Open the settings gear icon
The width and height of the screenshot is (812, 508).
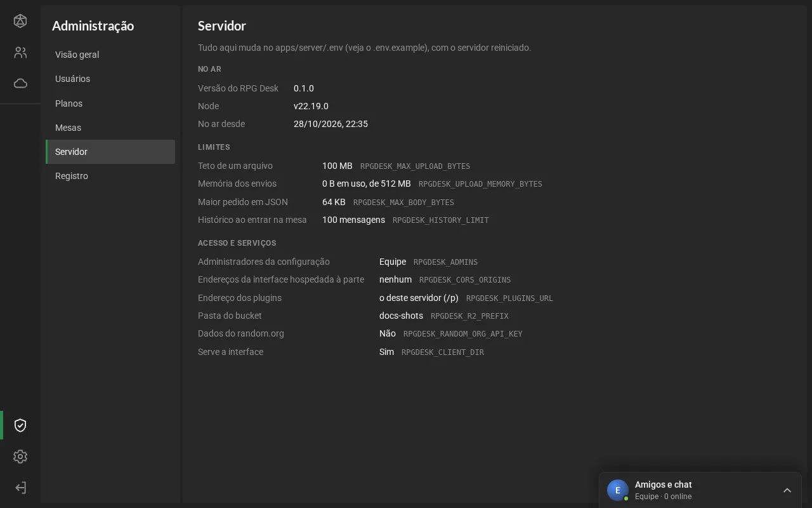[20, 457]
